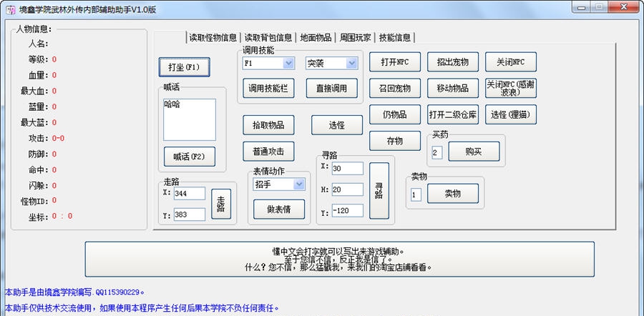The width and height of the screenshot is (644, 316).
Task: Click the 怪物ID label
Action: [x=35, y=201]
